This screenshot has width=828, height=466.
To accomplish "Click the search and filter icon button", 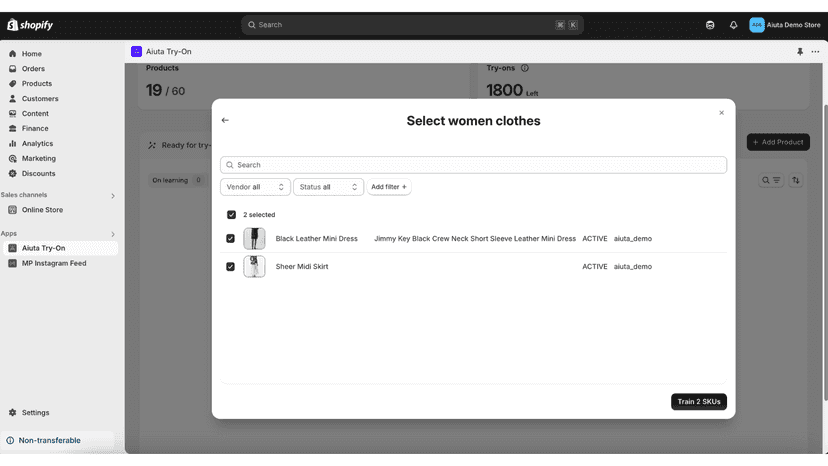I will 771,180.
